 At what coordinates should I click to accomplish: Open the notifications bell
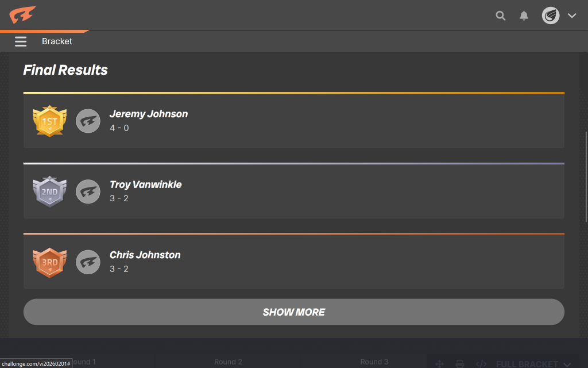pyautogui.click(x=524, y=16)
